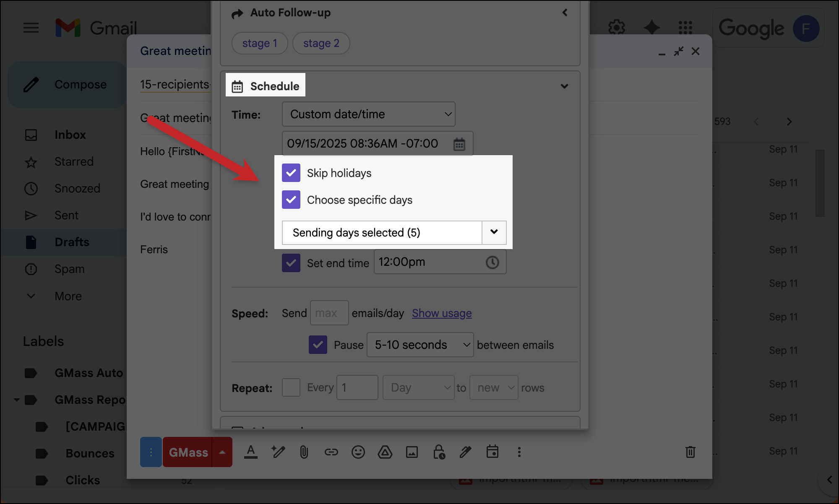The image size is (839, 504).
Task: Uncheck the Skip holidays checkbox
Action: [291, 173]
